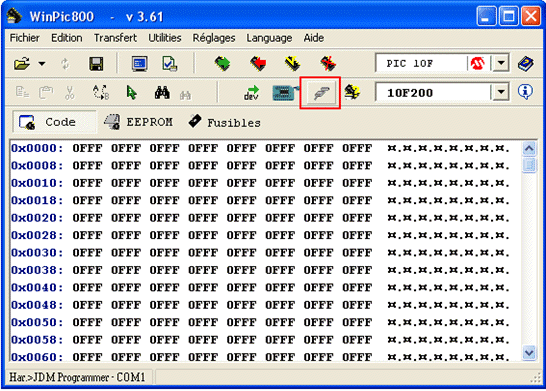Click the cable connector hardware test icon

tap(320, 93)
